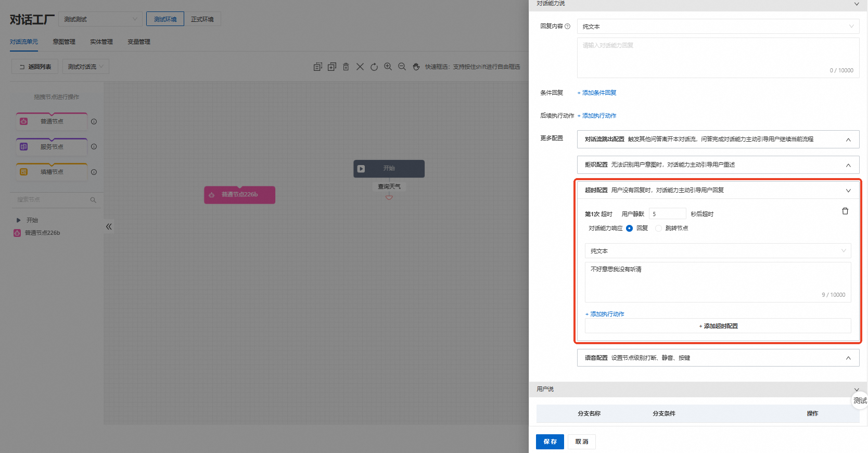
Task: Click the 分支名称 column header
Action: coord(589,413)
